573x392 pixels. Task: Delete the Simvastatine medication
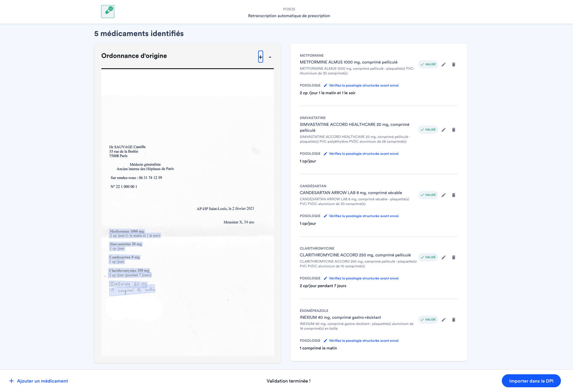(454, 130)
